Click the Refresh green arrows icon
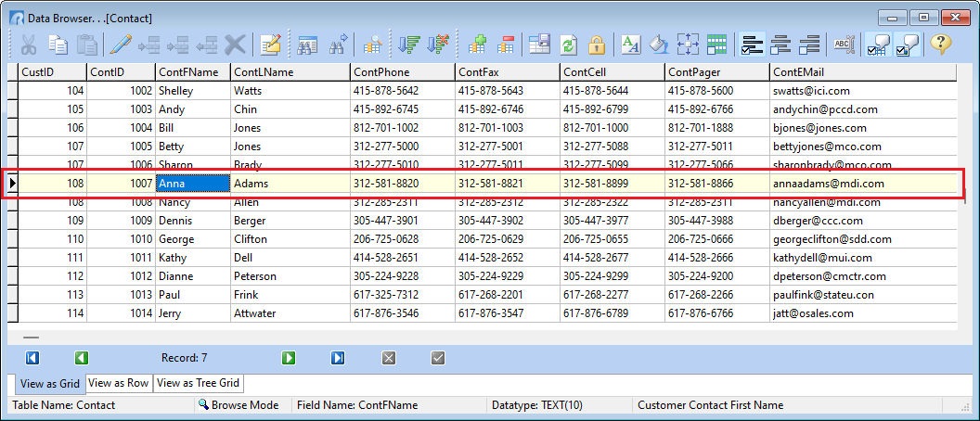Screen dimensions: 980x421 point(569,45)
